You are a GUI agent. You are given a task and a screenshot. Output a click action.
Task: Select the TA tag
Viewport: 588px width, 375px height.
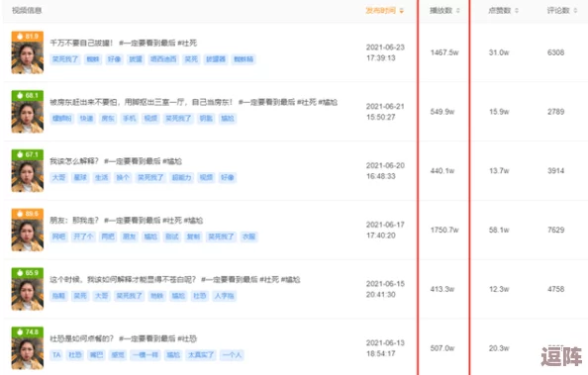[56, 355]
